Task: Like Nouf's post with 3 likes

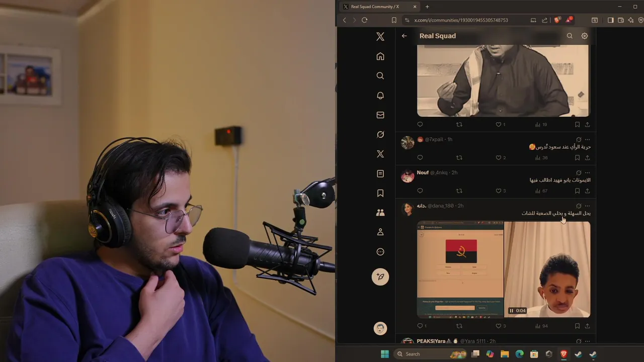Action: (499, 191)
